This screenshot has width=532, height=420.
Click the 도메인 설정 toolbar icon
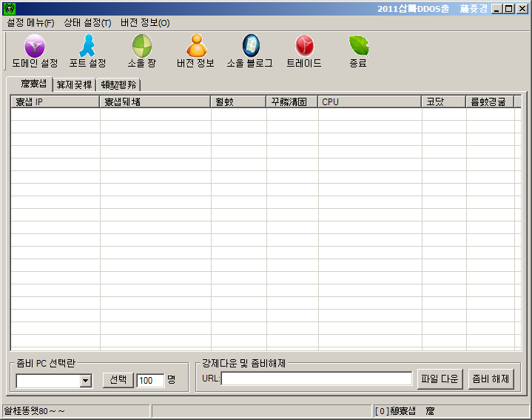[35, 47]
